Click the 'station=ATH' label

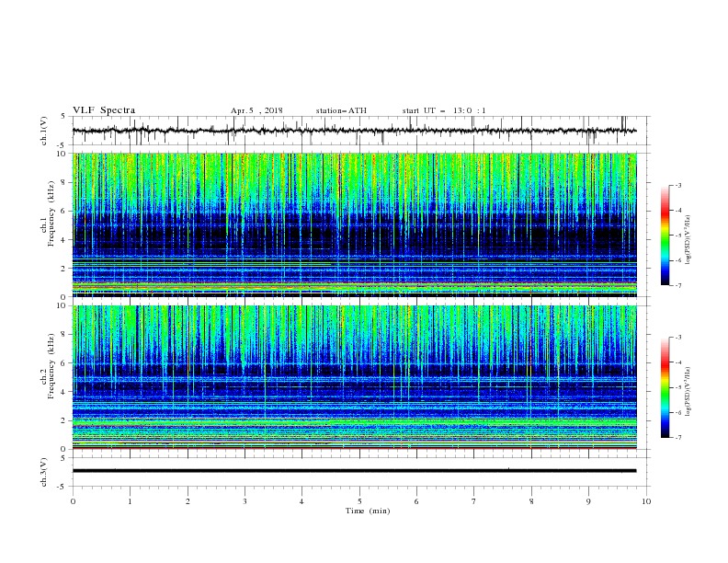pos(341,110)
